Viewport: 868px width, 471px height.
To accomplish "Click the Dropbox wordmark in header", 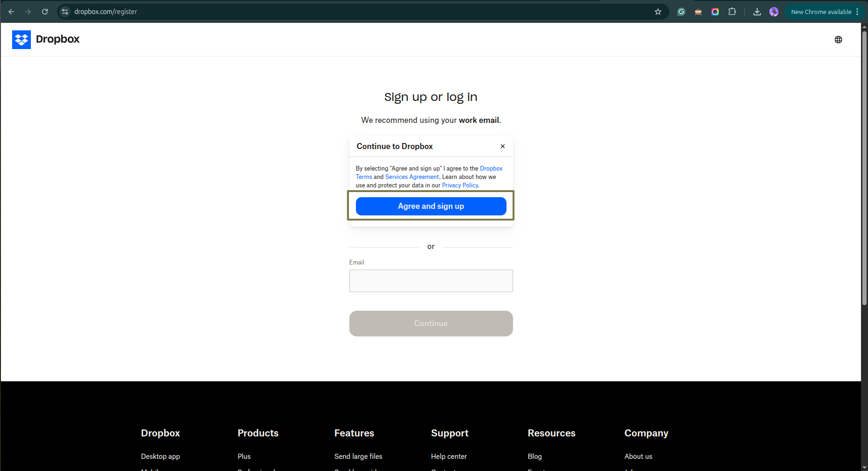I will pyautogui.click(x=58, y=39).
